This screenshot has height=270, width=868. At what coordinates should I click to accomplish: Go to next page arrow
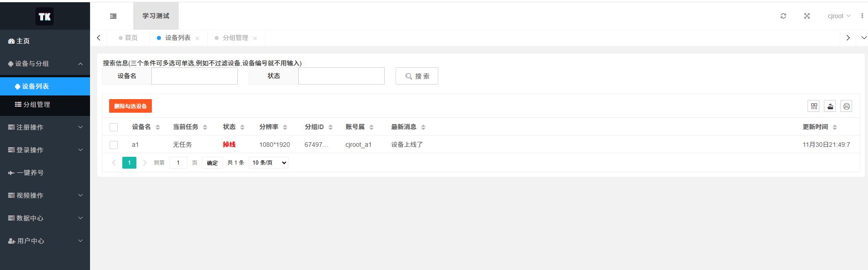pyautogui.click(x=145, y=163)
